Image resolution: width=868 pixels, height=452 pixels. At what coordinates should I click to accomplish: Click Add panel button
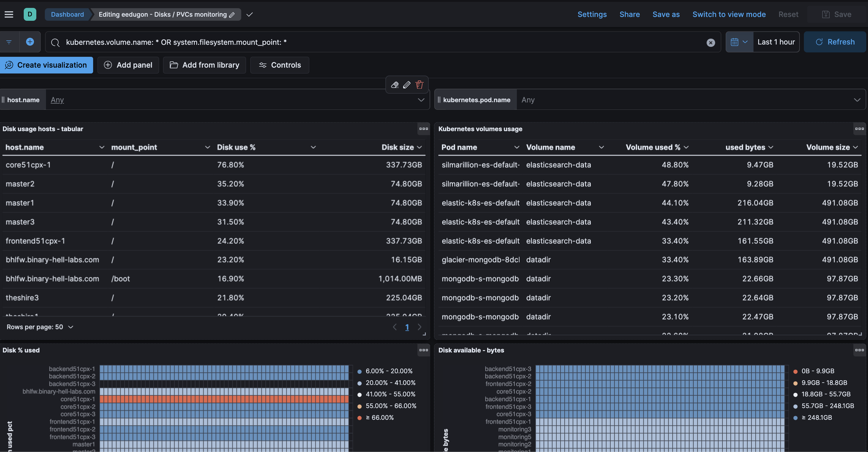tap(128, 65)
